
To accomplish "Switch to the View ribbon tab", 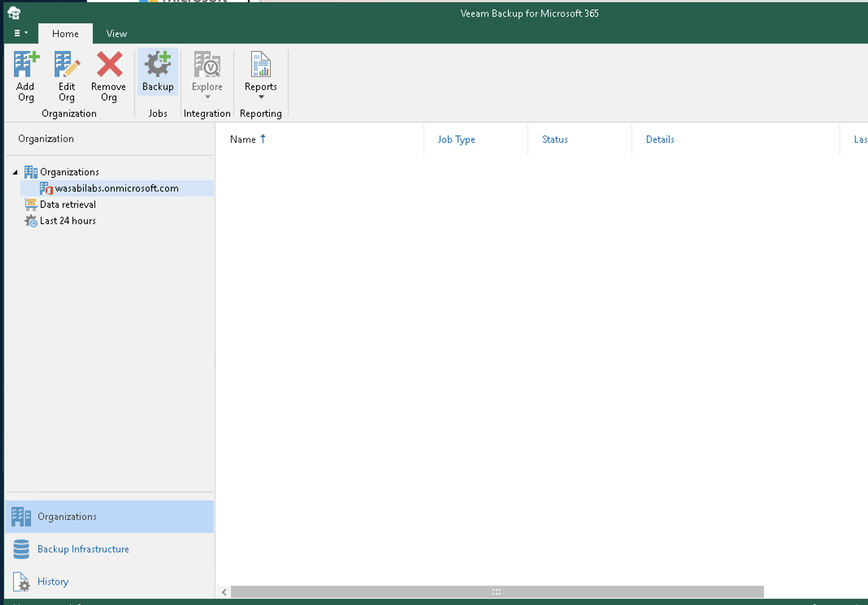I will tap(117, 34).
